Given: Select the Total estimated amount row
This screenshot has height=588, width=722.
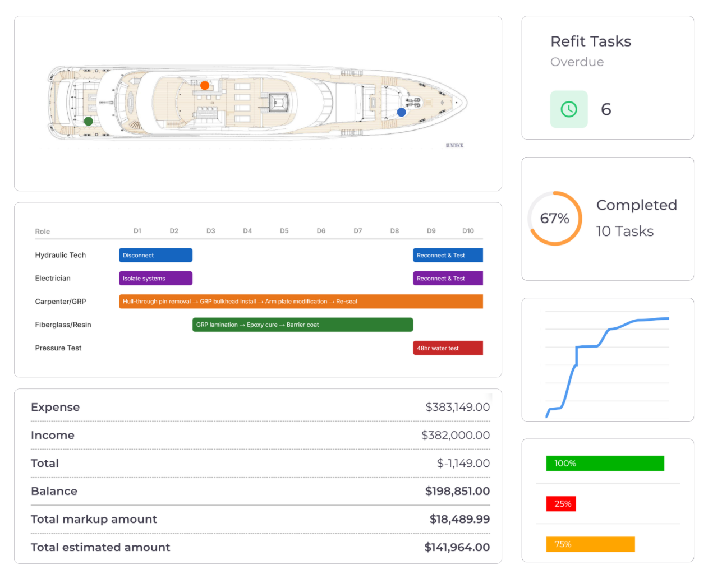Looking at the screenshot, I should coord(258,547).
